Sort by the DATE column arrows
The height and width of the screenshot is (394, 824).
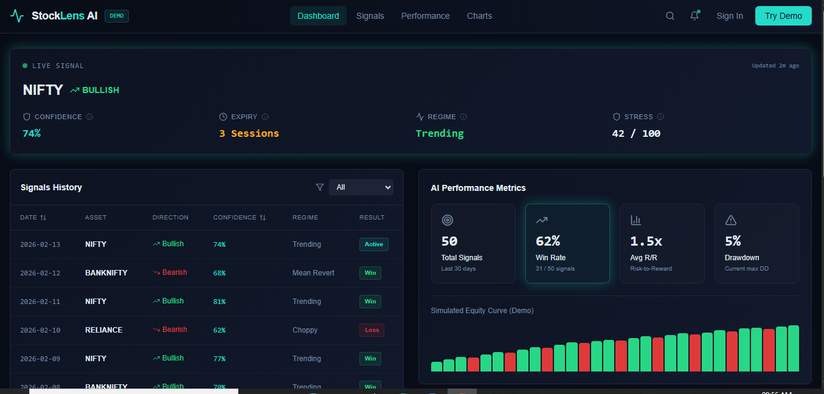43,217
